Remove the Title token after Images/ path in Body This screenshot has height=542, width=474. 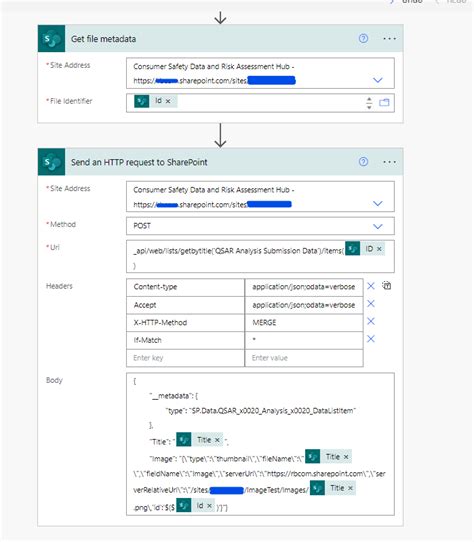tap(350, 488)
